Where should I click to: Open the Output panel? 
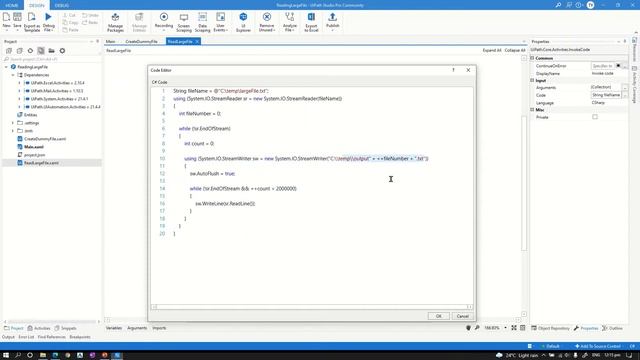click(x=8, y=337)
